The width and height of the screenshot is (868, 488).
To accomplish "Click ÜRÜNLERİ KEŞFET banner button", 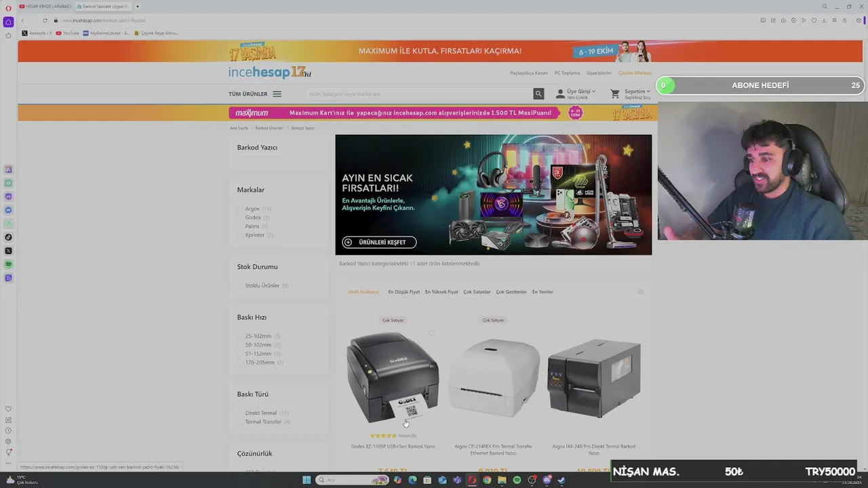I will [x=379, y=242].
